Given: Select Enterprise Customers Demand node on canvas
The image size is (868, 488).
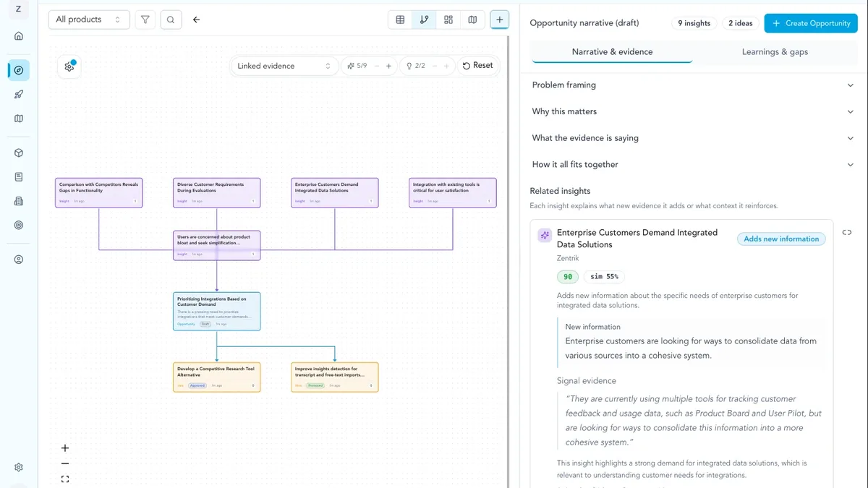Looking at the screenshot, I should pos(335,193).
